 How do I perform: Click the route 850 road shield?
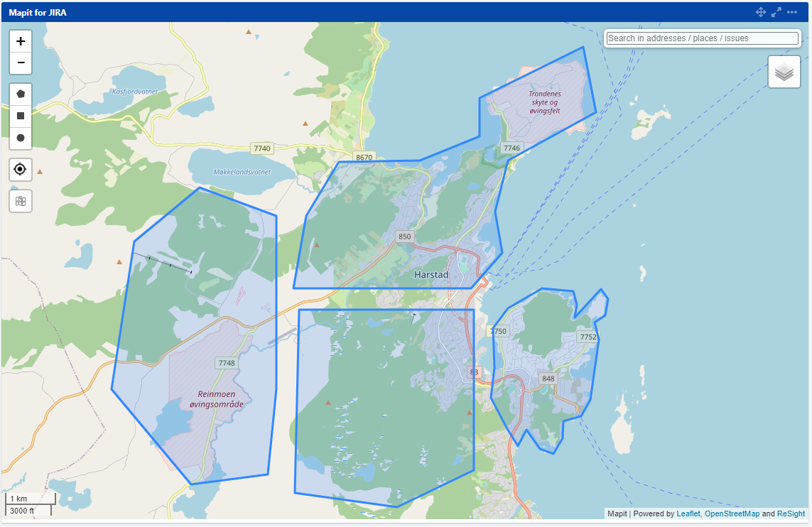404,237
